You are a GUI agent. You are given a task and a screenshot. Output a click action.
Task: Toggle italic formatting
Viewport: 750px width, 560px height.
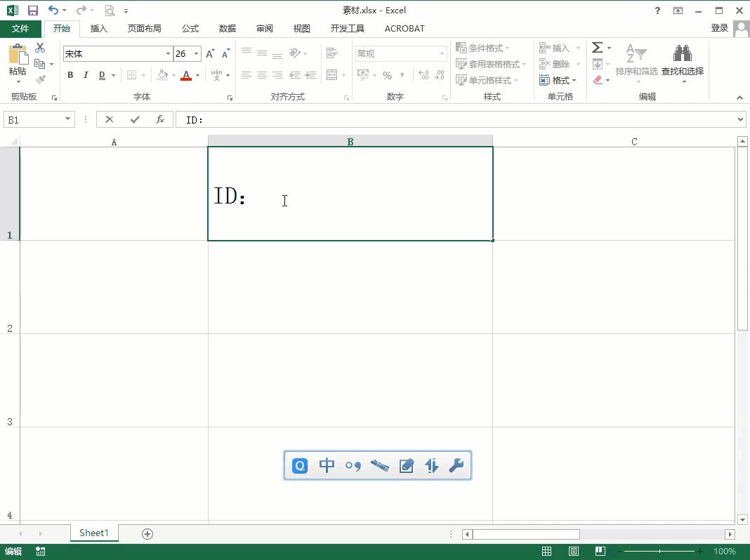[86, 75]
